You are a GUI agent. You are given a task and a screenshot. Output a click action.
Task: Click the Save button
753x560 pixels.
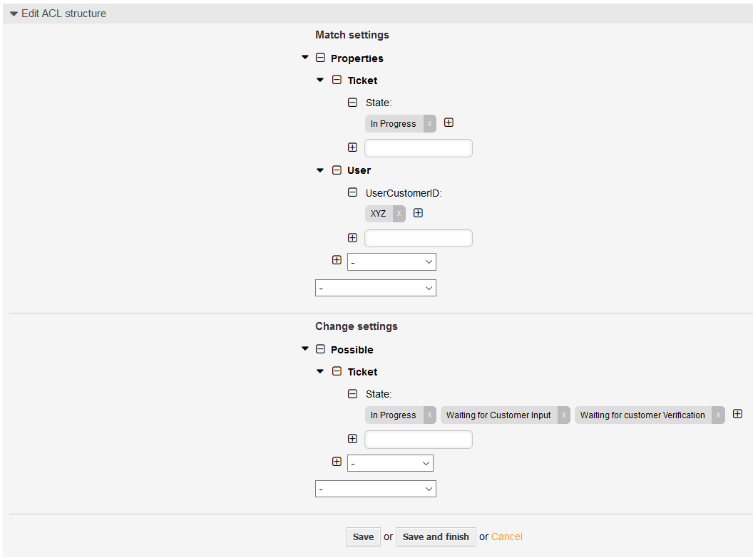click(x=363, y=536)
